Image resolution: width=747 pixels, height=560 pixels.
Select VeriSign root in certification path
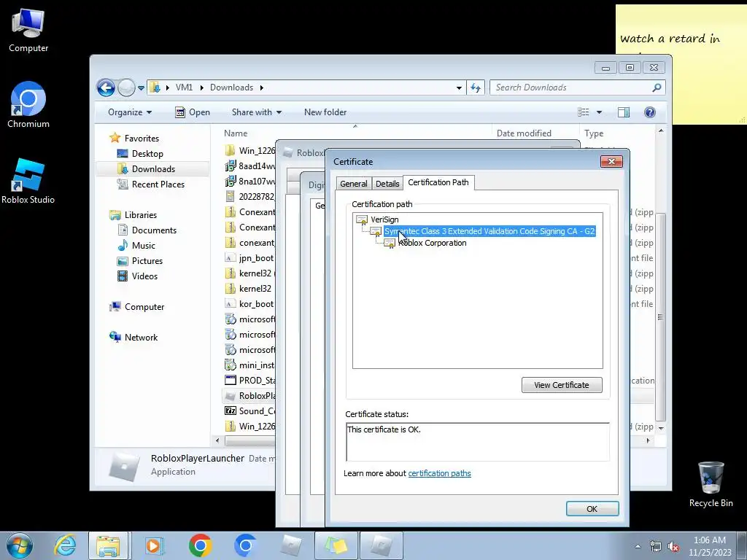click(x=384, y=219)
